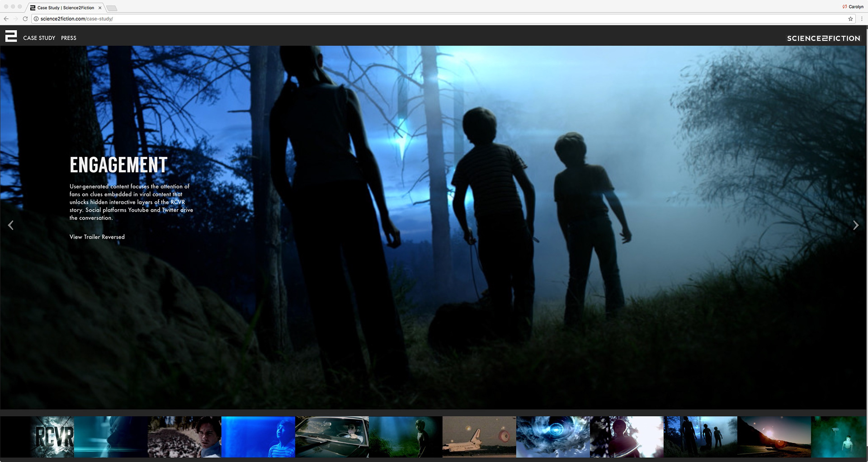This screenshot has height=462, width=868.
Task: Select the teal profile silhouette thumbnail
Action: [x=111, y=437]
